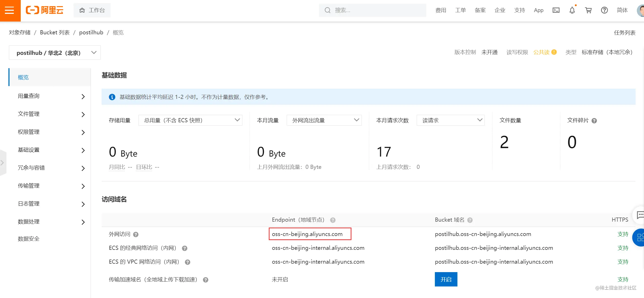Click the help icon beside 外网访问
644x298 pixels.
point(136,234)
